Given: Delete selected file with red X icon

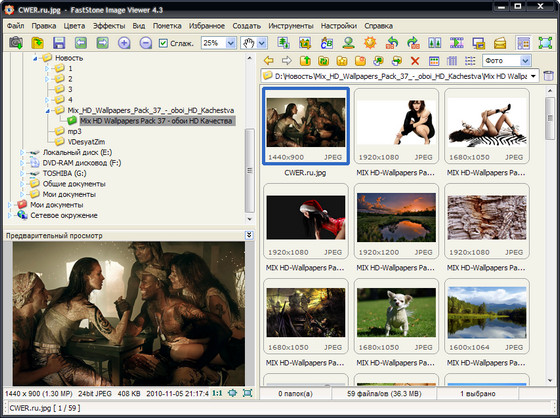Looking at the screenshot, I should pos(415,61).
